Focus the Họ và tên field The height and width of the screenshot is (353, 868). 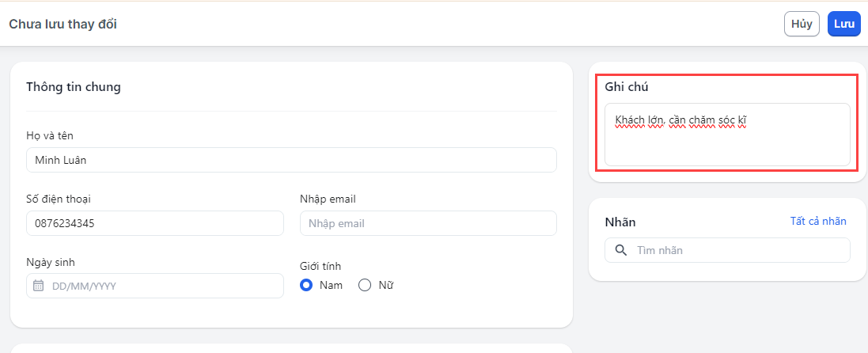291,160
